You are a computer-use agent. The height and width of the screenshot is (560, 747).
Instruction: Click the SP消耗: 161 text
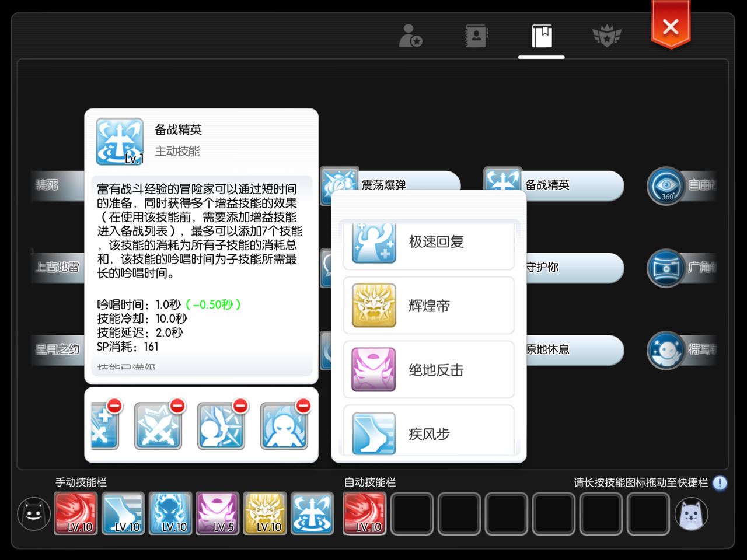(x=128, y=346)
